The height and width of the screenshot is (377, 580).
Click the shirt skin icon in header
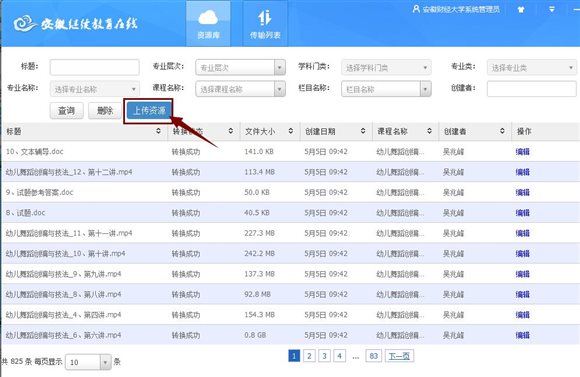pyautogui.click(x=521, y=10)
